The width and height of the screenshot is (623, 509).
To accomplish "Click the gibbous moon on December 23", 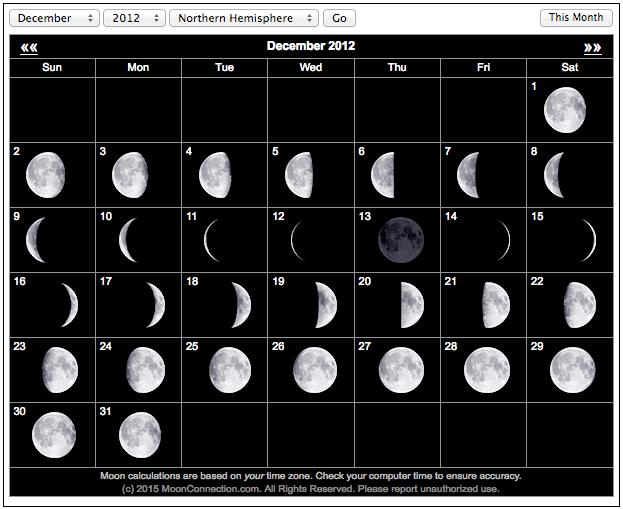I will coord(60,370).
